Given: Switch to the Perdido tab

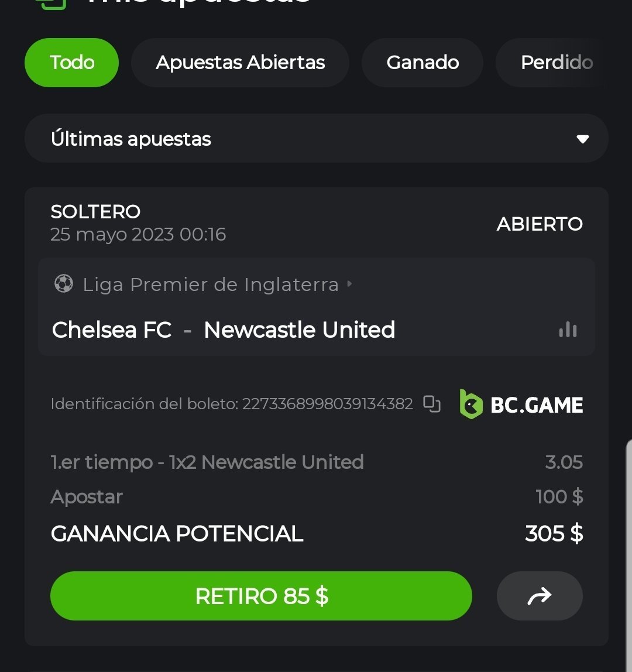Looking at the screenshot, I should pyautogui.click(x=556, y=63).
